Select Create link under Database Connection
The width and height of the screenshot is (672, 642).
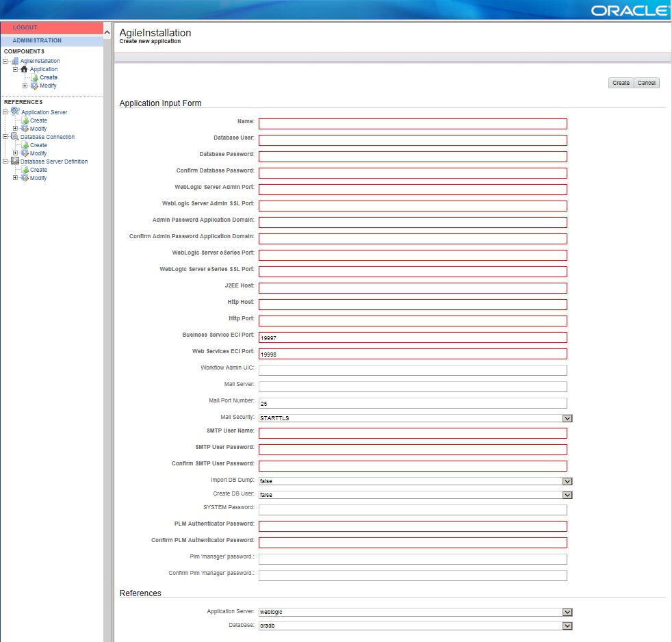tap(38, 145)
